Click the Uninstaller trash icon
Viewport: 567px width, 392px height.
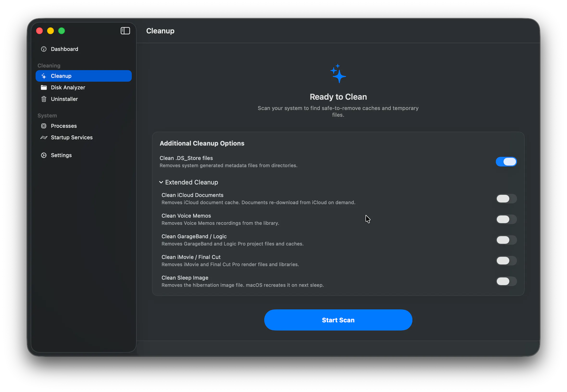click(x=44, y=99)
